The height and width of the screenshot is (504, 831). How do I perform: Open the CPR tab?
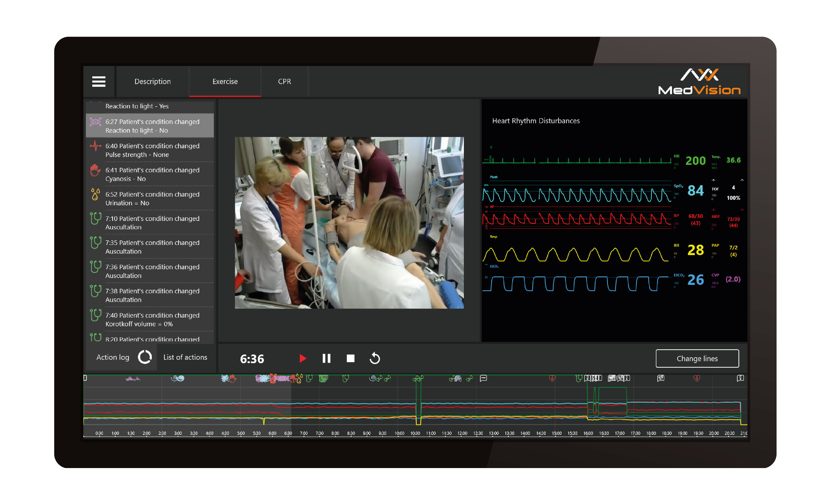284,82
